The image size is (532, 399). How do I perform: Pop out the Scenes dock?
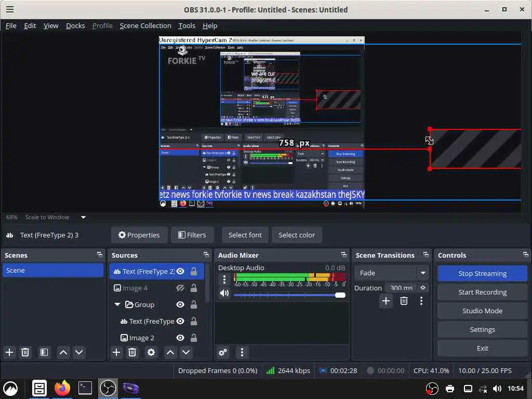click(99, 255)
